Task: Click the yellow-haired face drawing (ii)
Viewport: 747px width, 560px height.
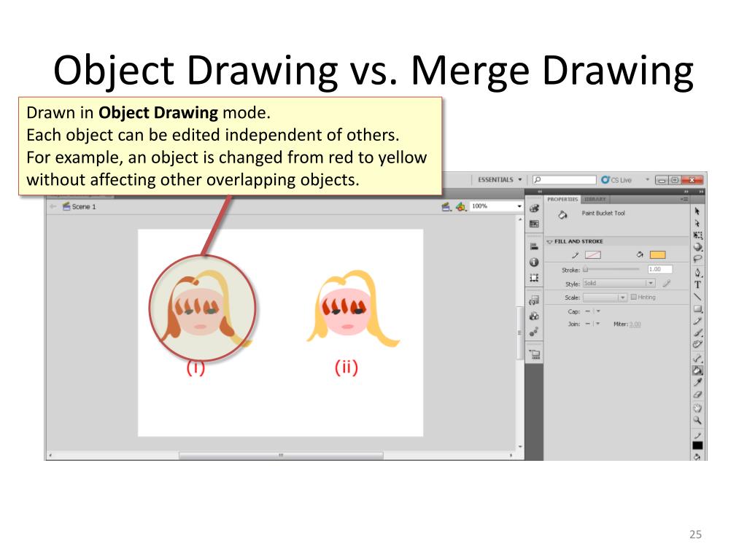Action: [353, 309]
